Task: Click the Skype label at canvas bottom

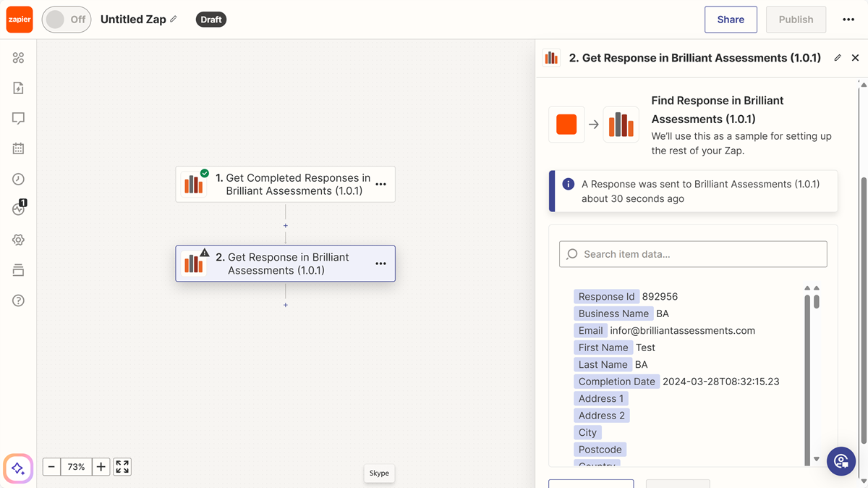Action: tap(379, 473)
